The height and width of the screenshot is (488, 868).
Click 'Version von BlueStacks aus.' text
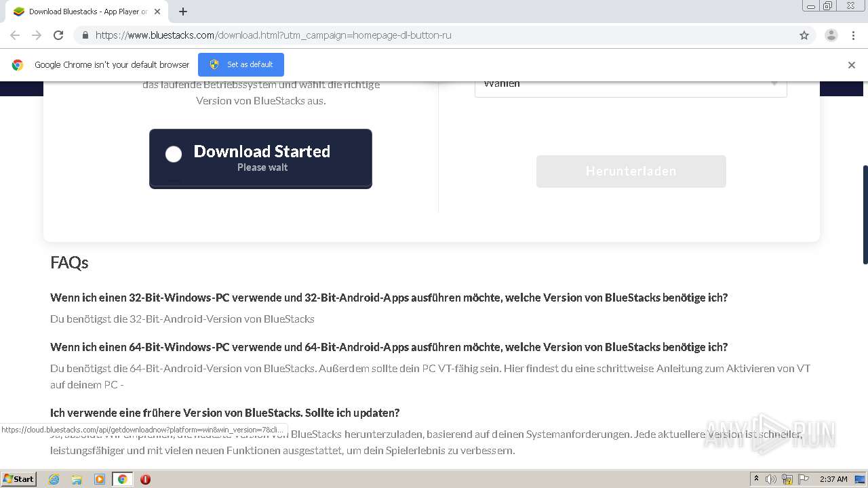(x=261, y=100)
